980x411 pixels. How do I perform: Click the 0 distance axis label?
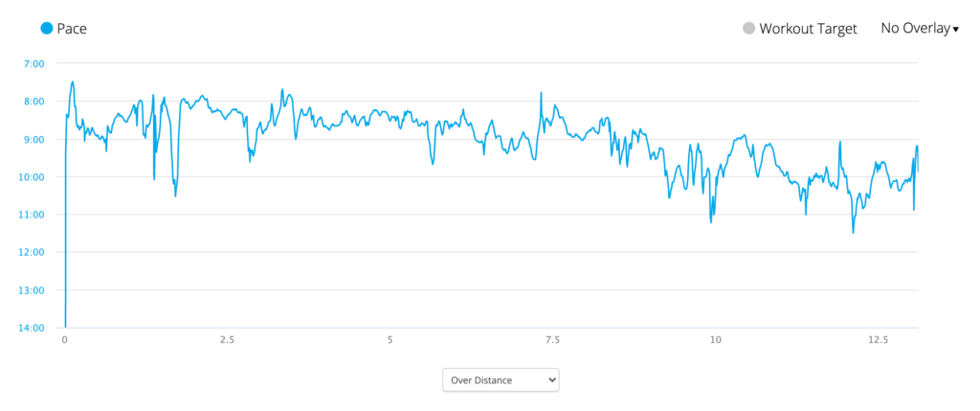(64, 340)
